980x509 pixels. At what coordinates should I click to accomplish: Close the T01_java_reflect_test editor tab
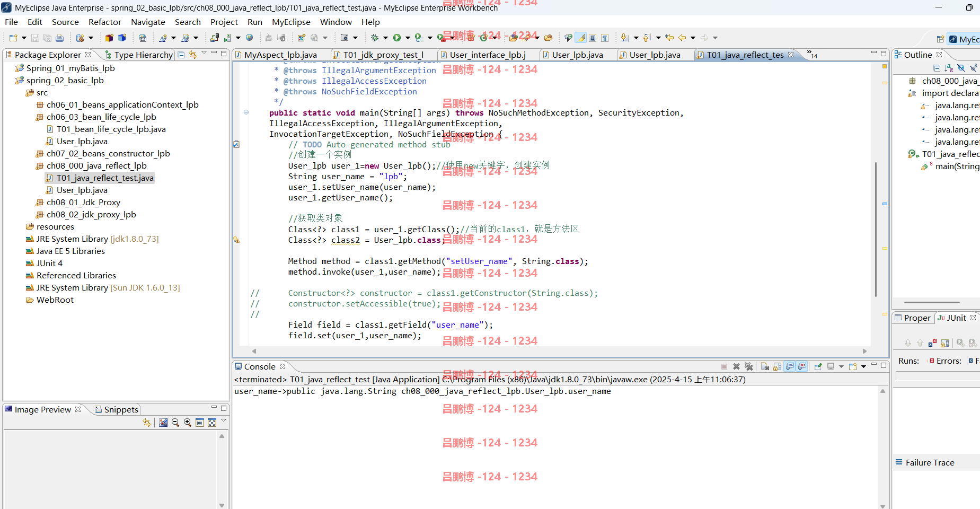[791, 55]
